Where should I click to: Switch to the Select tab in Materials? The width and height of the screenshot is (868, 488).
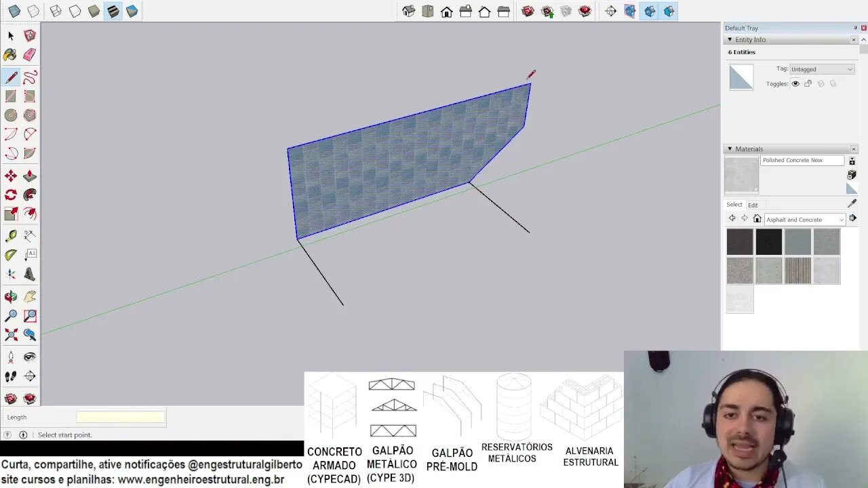734,205
